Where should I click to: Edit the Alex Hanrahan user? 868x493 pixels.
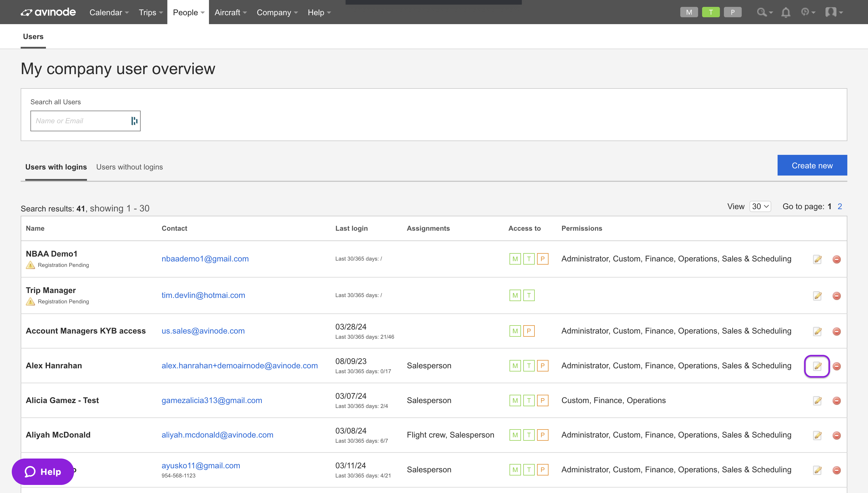pos(817,366)
